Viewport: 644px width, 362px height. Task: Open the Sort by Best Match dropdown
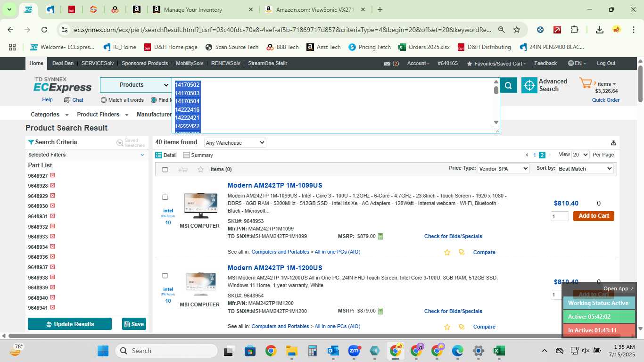click(586, 168)
